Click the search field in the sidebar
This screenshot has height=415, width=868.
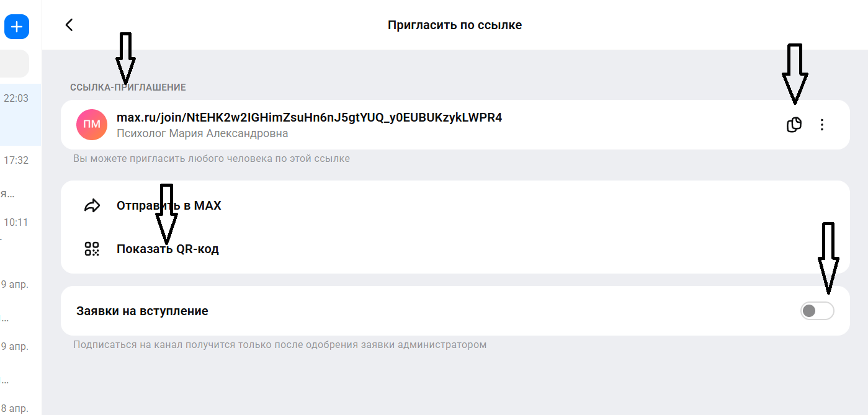pyautogui.click(x=14, y=64)
